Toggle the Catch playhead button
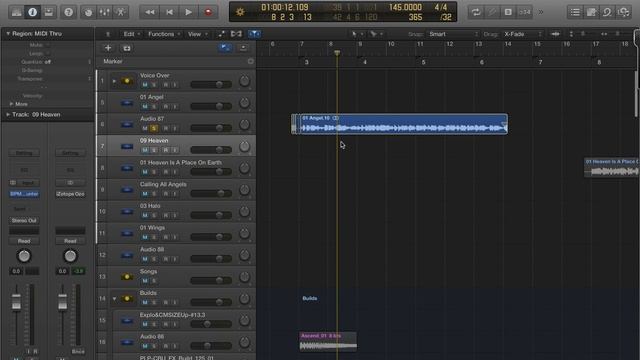Screen dimensions: 640x360 (x=254, y=34)
